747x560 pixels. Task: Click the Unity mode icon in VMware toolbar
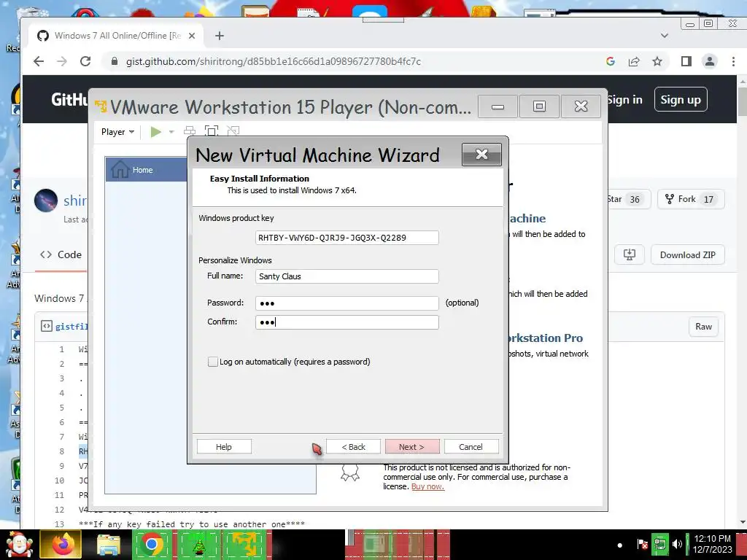pyautogui.click(x=233, y=131)
